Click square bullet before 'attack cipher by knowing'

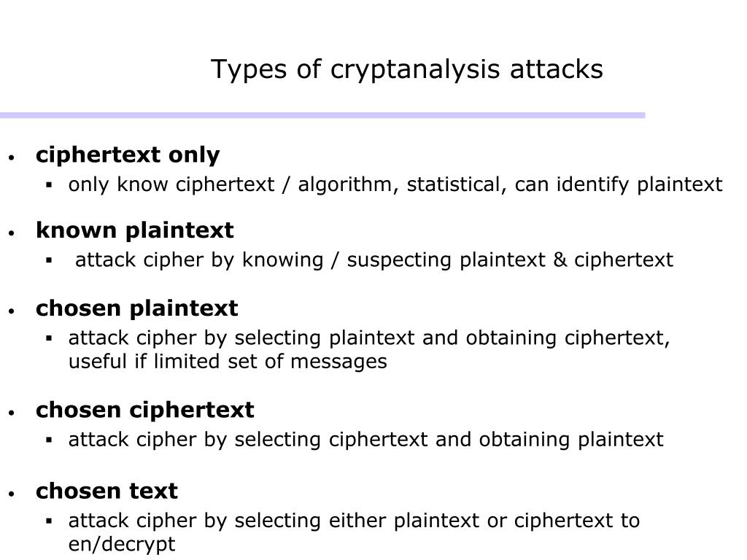49,260
